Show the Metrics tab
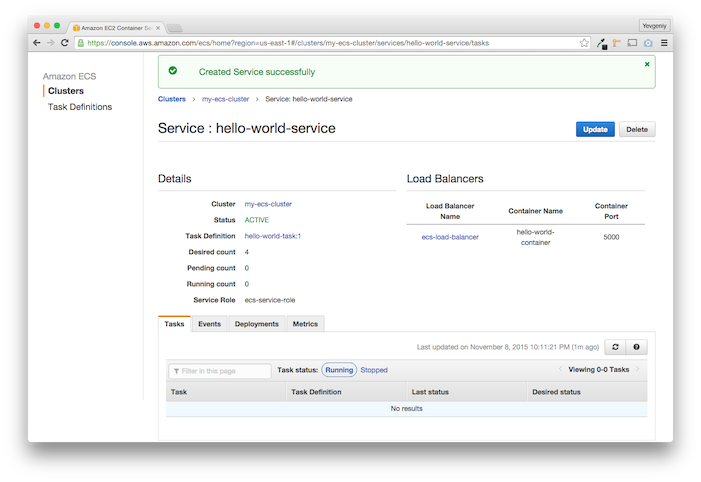This screenshot has height=482, width=701. click(x=305, y=324)
